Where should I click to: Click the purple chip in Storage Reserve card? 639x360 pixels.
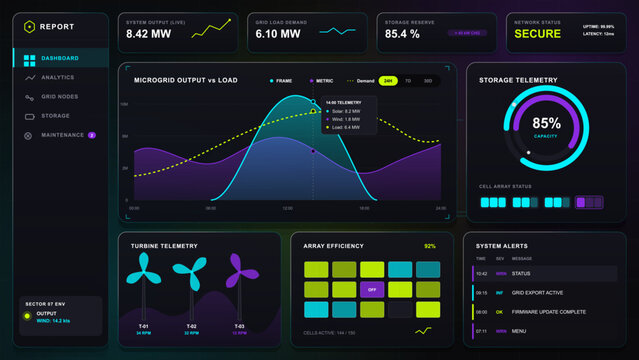[x=467, y=33]
